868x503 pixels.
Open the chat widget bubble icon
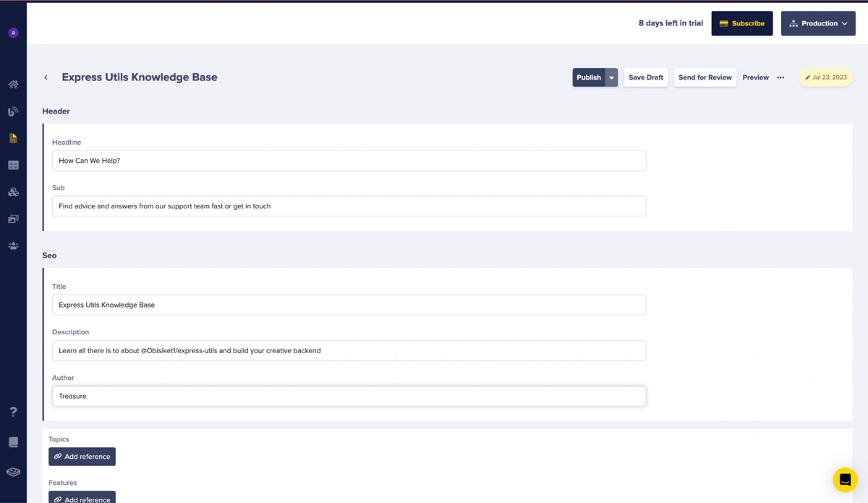click(844, 480)
